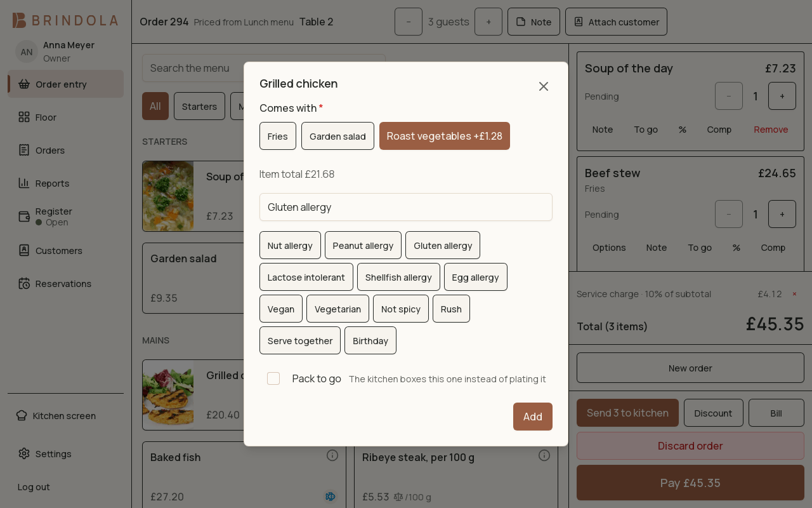Switch to the All category tab
812x508 pixels.
[x=155, y=106]
